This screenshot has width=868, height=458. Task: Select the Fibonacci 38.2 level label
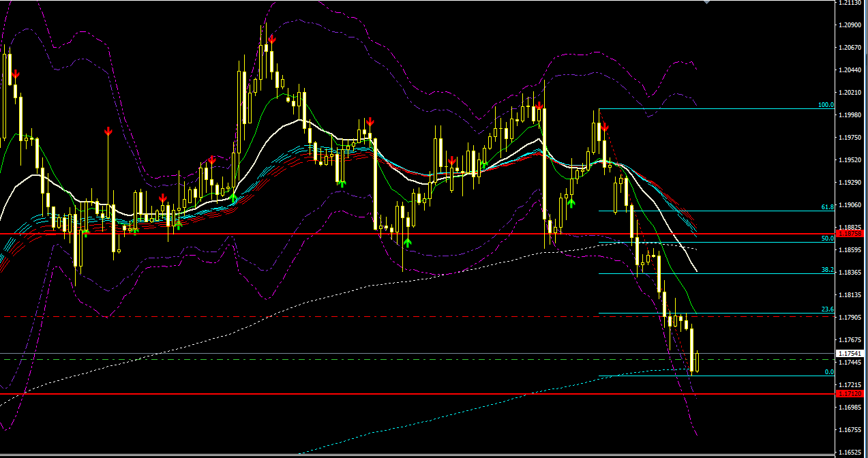828,270
